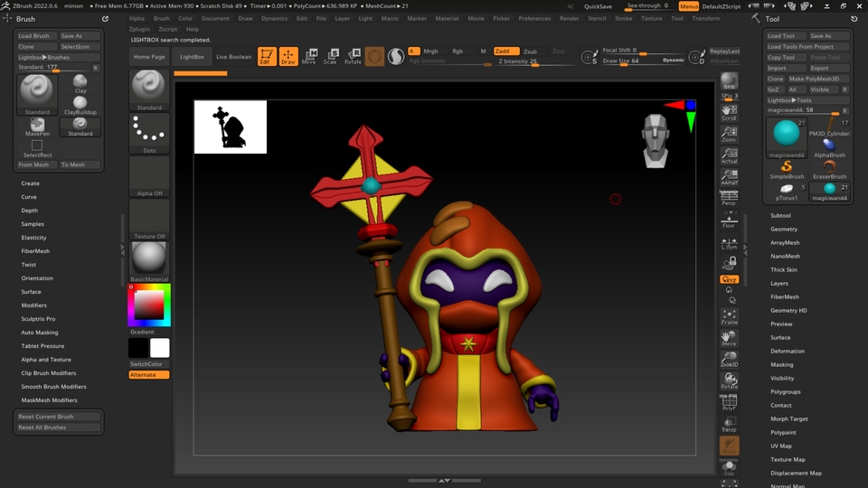Viewport: 868px width, 488px height.
Task: Select the ClayBuildup brush icon
Action: click(80, 106)
